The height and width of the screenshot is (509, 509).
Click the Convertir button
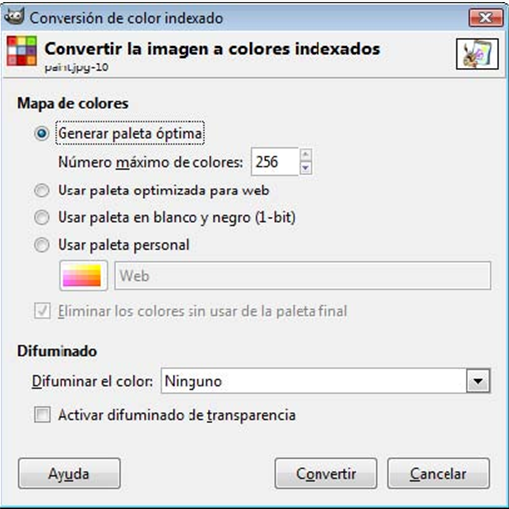326,474
